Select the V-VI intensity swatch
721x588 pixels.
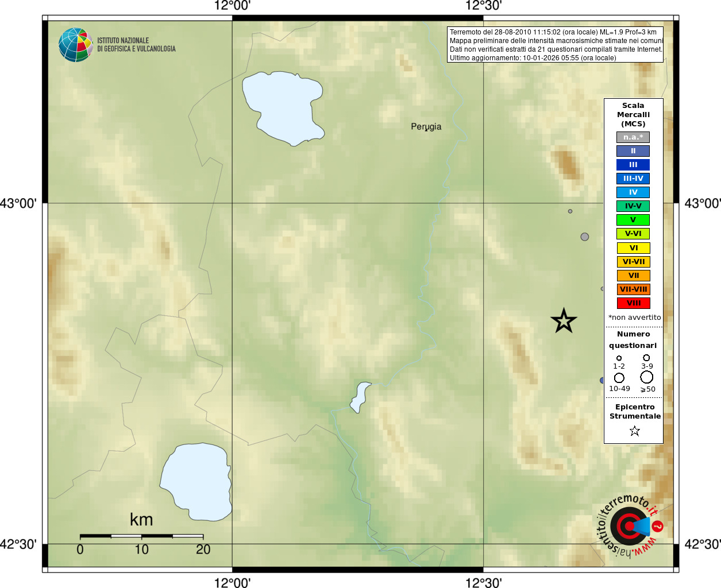pos(633,234)
